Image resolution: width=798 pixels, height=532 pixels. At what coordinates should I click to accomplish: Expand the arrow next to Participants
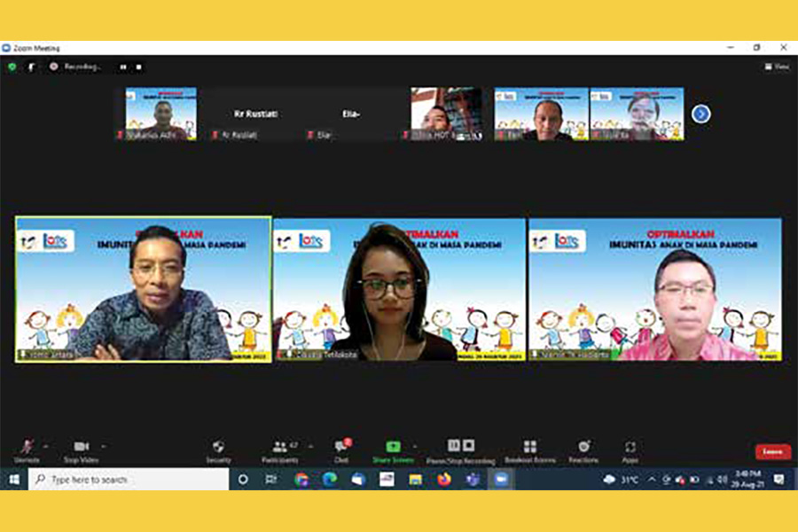310,446
